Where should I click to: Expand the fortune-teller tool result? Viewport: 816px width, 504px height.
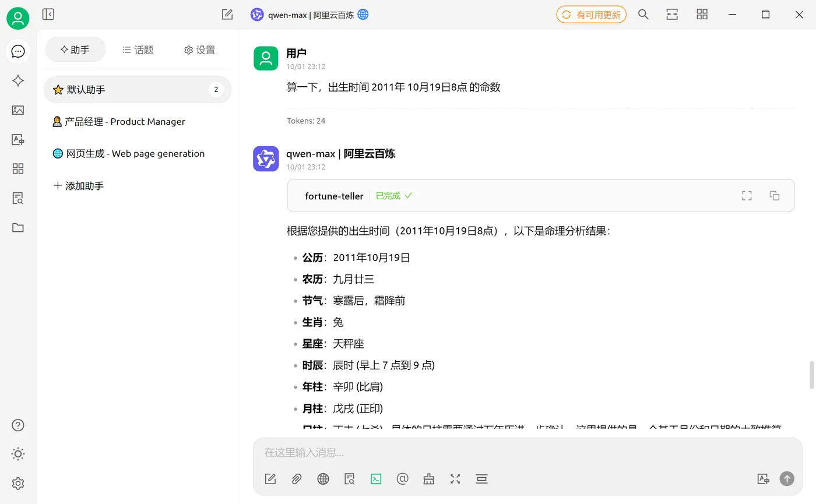click(746, 195)
